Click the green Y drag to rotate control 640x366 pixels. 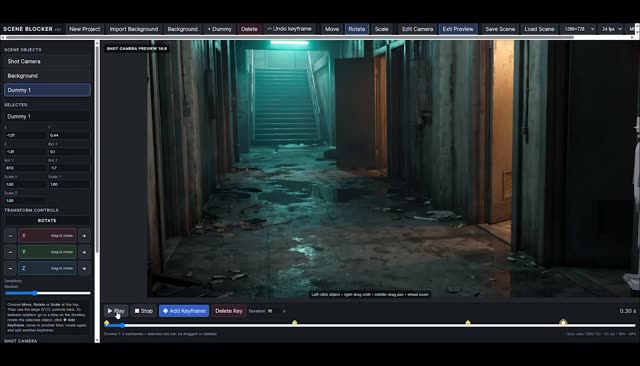point(47,252)
